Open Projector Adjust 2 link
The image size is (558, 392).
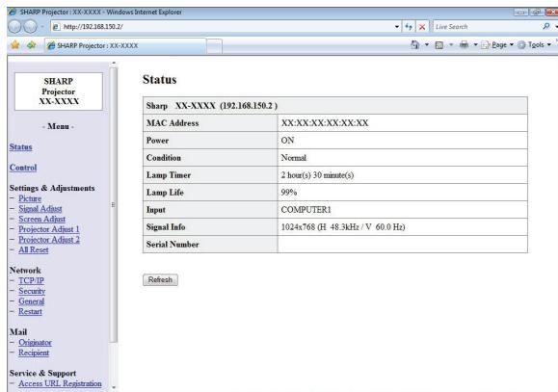pyautogui.click(x=49, y=240)
